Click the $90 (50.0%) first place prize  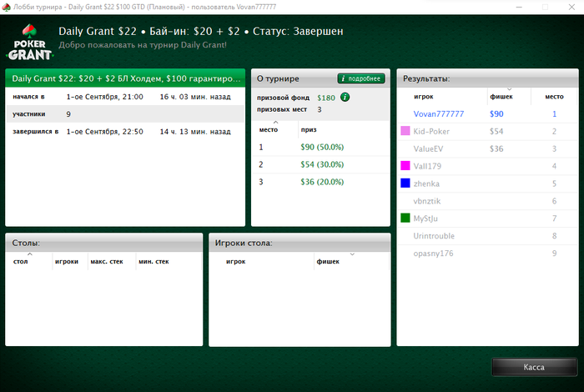[322, 147]
